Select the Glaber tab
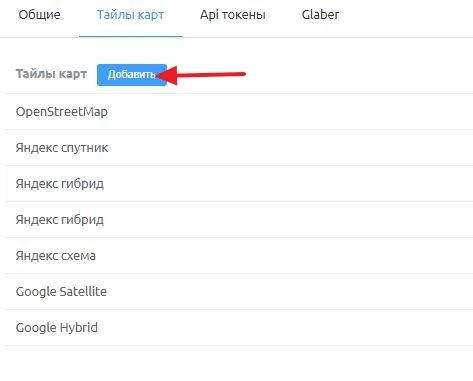The height and width of the screenshot is (381, 473). coord(320,15)
